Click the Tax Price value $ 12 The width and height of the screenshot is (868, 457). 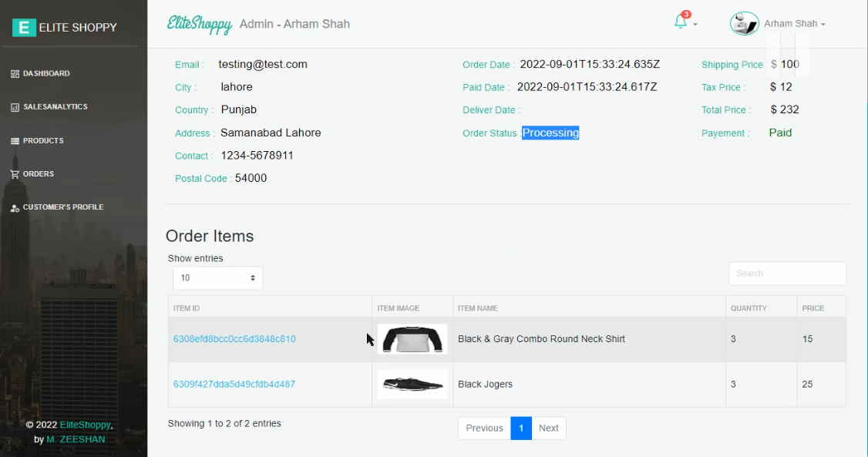click(781, 87)
